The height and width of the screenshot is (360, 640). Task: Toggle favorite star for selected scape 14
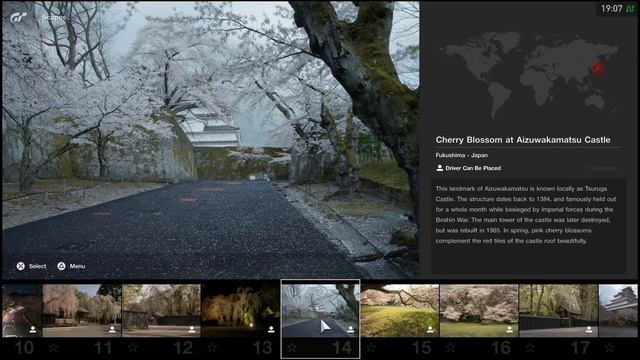(x=292, y=348)
